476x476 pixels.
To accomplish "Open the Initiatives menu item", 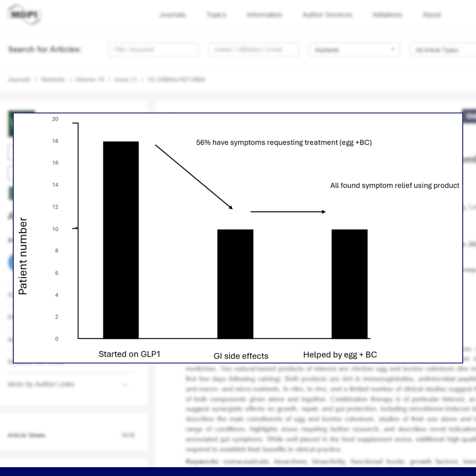I will click(387, 15).
